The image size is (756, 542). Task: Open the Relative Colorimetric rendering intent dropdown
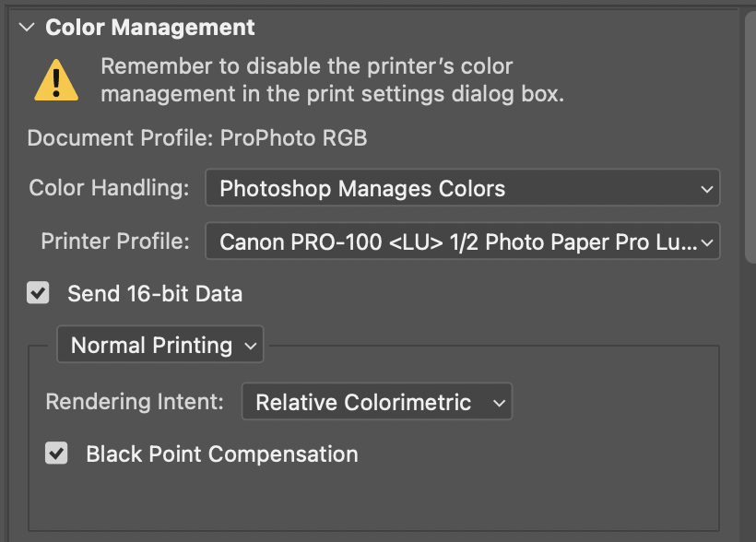(376, 402)
